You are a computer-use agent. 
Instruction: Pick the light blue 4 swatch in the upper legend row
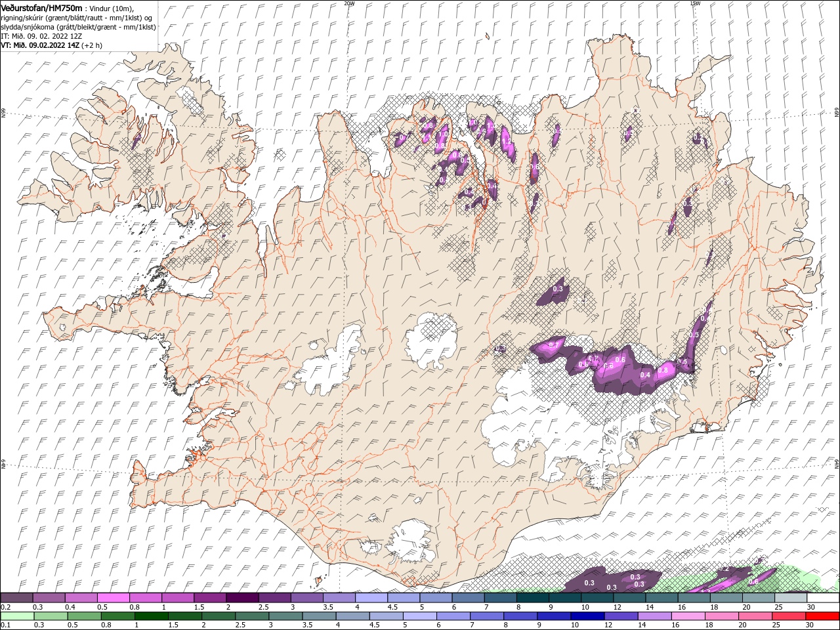pos(371,598)
